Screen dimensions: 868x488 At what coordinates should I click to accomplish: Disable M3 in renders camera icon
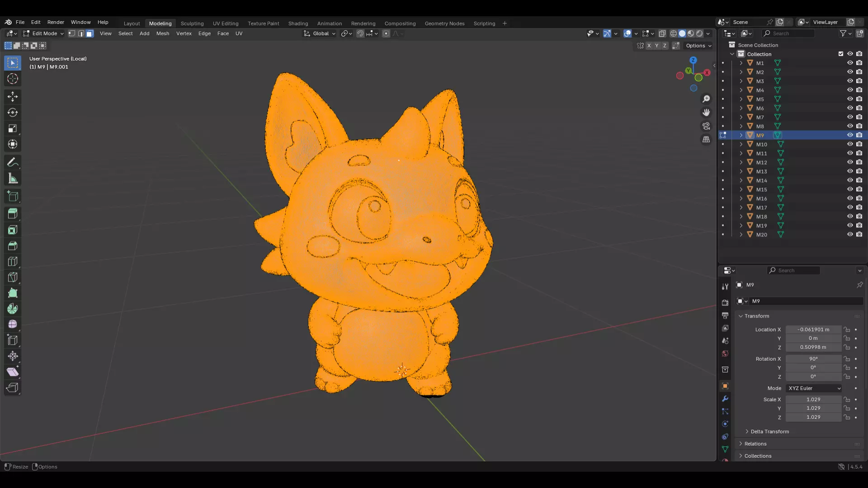coord(859,81)
